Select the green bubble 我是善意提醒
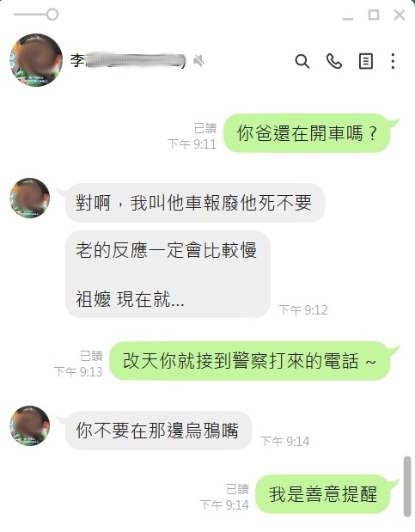The width and height of the screenshot is (415, 532). pos(323,494)
